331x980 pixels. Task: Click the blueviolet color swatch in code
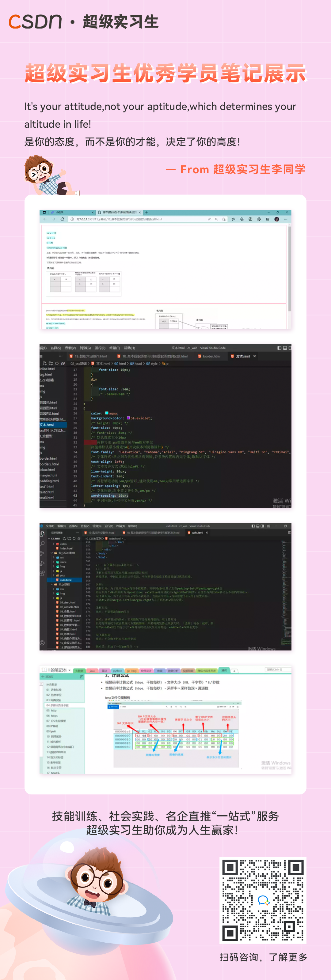pyautogui.click(x=128, y=418)
